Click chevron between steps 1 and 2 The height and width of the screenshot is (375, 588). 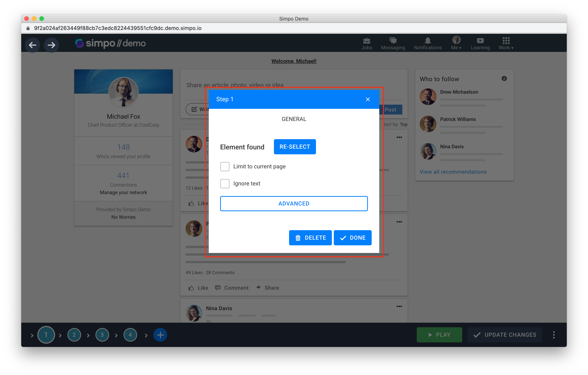[x=60, y=335]
